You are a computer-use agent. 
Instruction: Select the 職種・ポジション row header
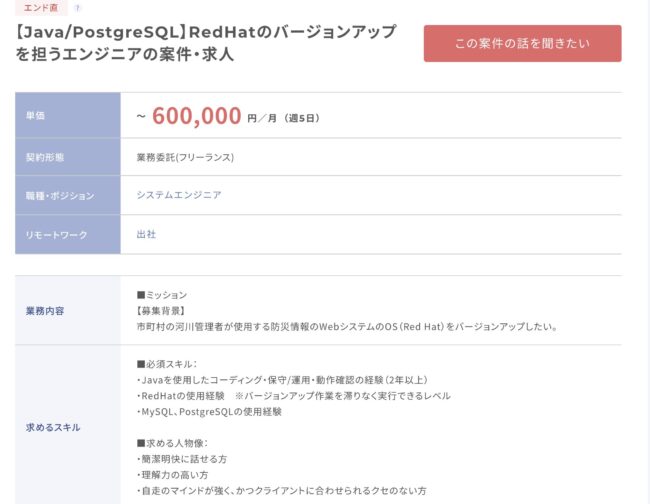68,195
